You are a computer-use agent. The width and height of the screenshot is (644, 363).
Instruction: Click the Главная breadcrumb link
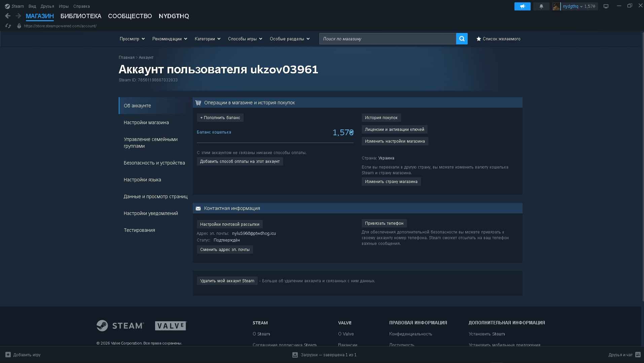click(x=127, y=58)
